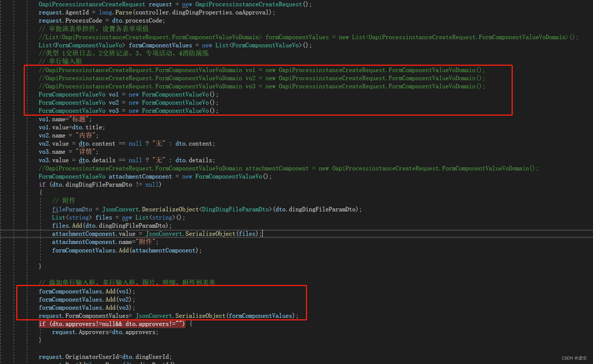The image size is (593, 364).
Task: Click the line 'FormComponentValueVo vo2 = new FormComponentValueVo();'
Action: (x=128, y=103)
